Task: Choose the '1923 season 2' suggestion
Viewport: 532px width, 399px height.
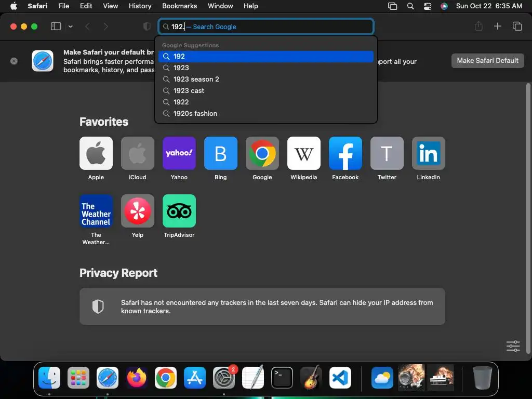Action: click(x=266, y=79)
